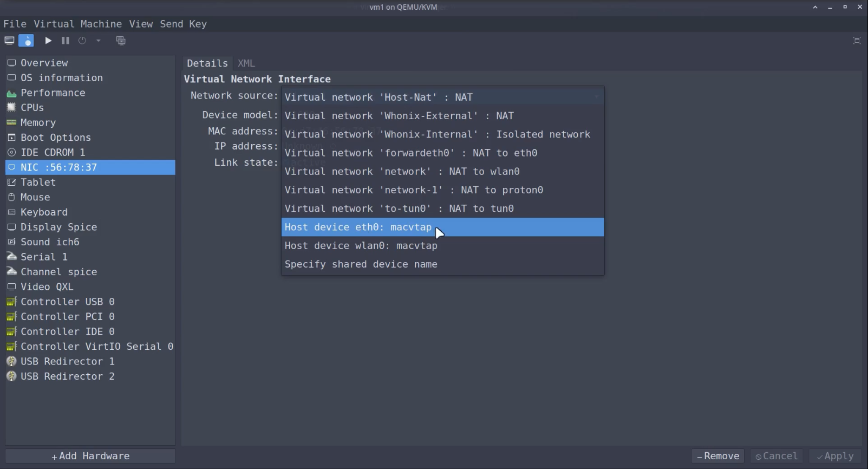Show virtual hardware details icon
The width and height of the screenshot is (868, 469).
pyautogui.click(x=26, y=41)
